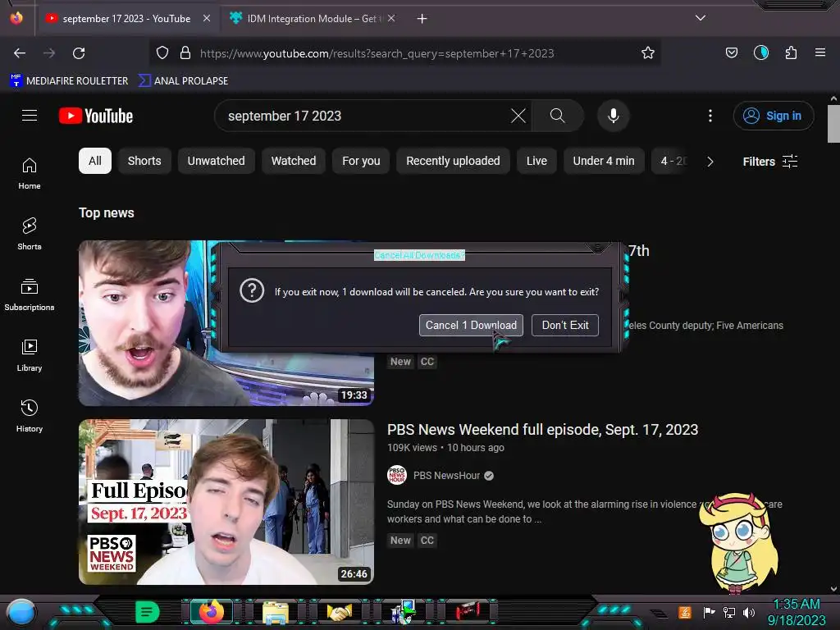Viewport: 840px width, 630px height.
Task: Click the page vertical scrollbar thumb
Action: click(833, 124)
